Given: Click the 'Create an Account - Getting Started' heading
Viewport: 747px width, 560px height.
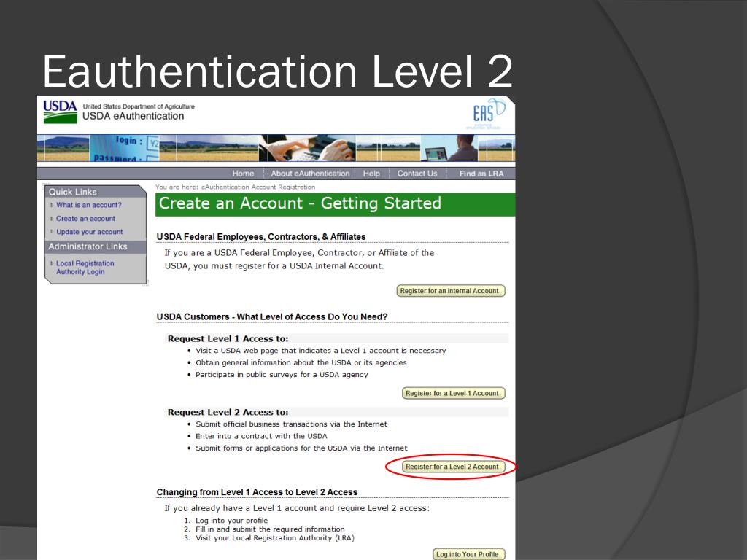Looking at the screenshot, I should (300, 203).
